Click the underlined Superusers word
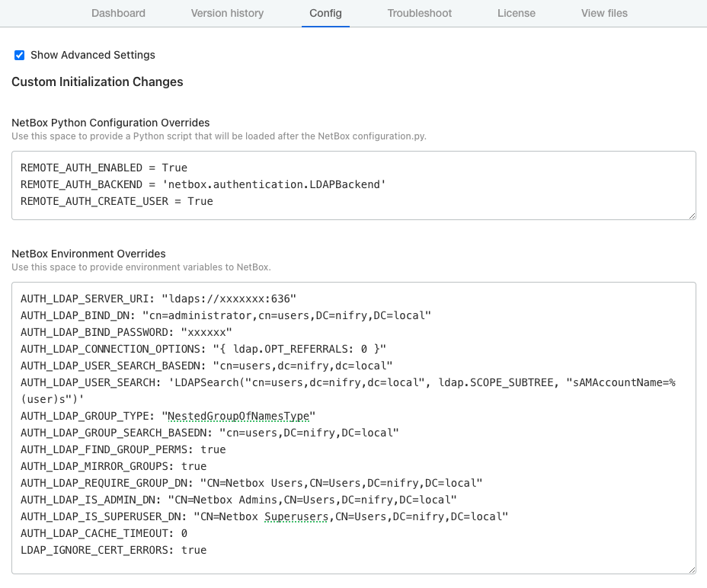The width and height of the screenshot is (707, 588). [x=296, y=516]
